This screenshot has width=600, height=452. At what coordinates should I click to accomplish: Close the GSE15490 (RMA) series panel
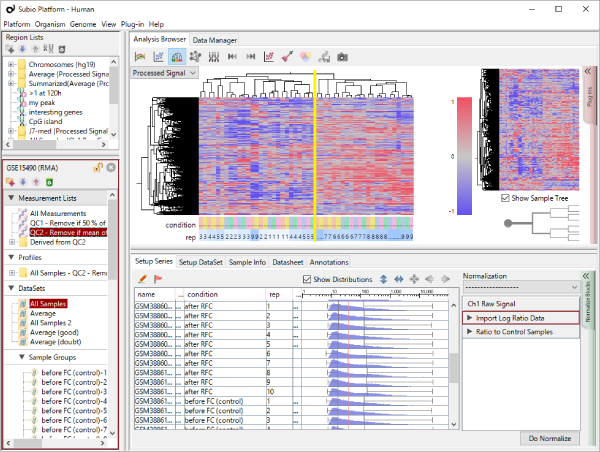tap(112, 167)
